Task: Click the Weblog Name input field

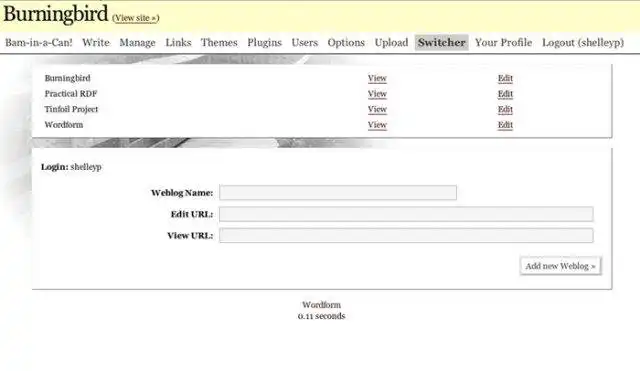Action: (x=338, y=193)
